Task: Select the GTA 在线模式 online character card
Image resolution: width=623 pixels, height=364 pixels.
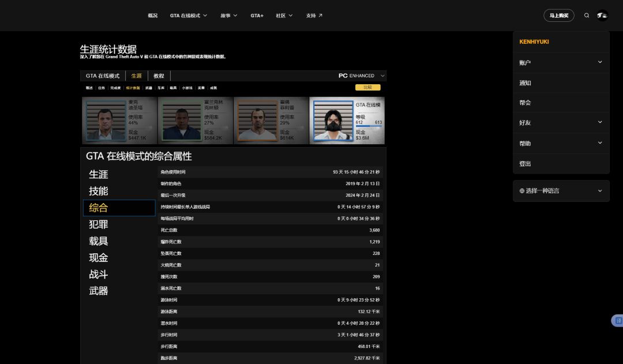Action: coord(347,121)
